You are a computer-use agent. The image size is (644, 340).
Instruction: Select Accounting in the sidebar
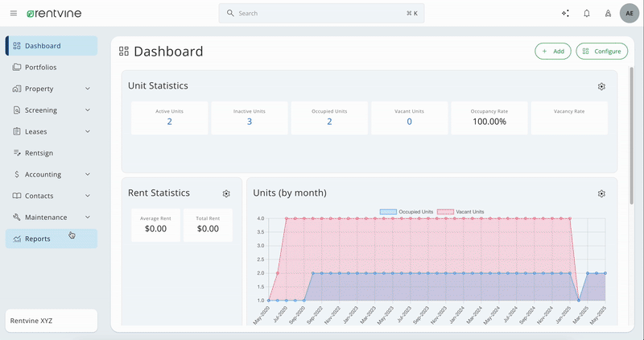[52, 174]
